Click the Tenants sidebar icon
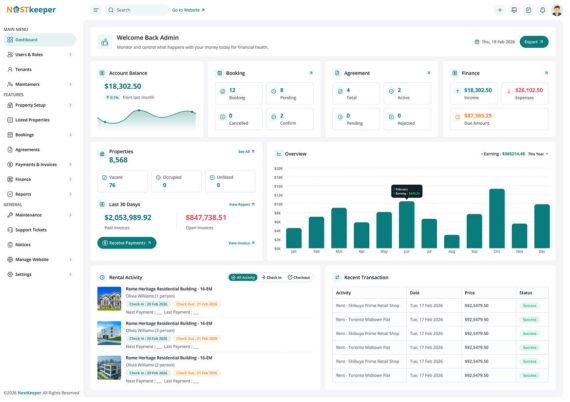This screenshot has height=402, width=570. (10, 69)
